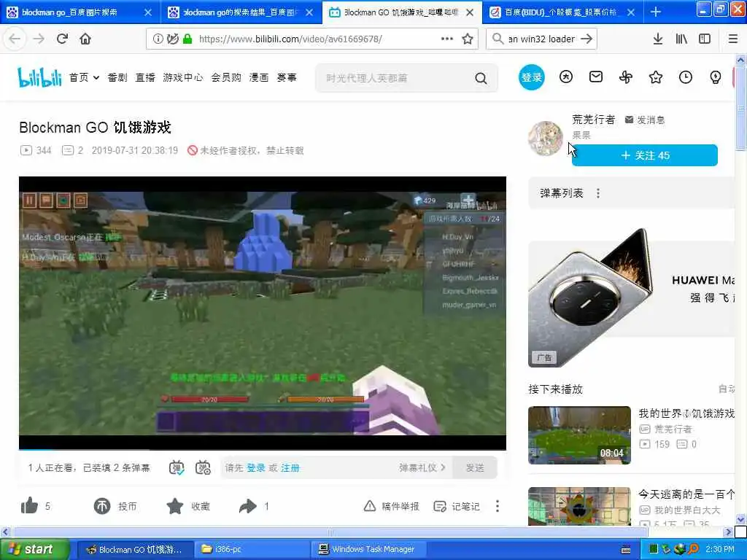Screen dimensions: 747x560
Task: Give coins with the 投币 icon
Action: tap(102, 506)
